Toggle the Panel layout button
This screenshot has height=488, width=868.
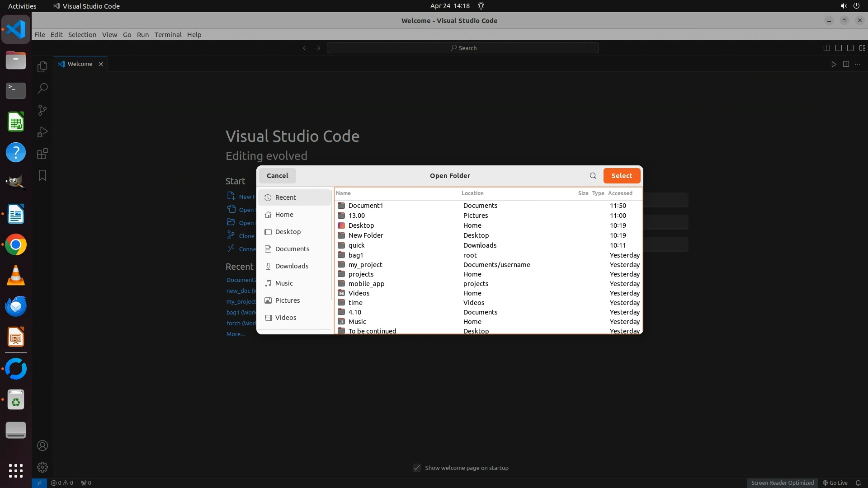838,48
